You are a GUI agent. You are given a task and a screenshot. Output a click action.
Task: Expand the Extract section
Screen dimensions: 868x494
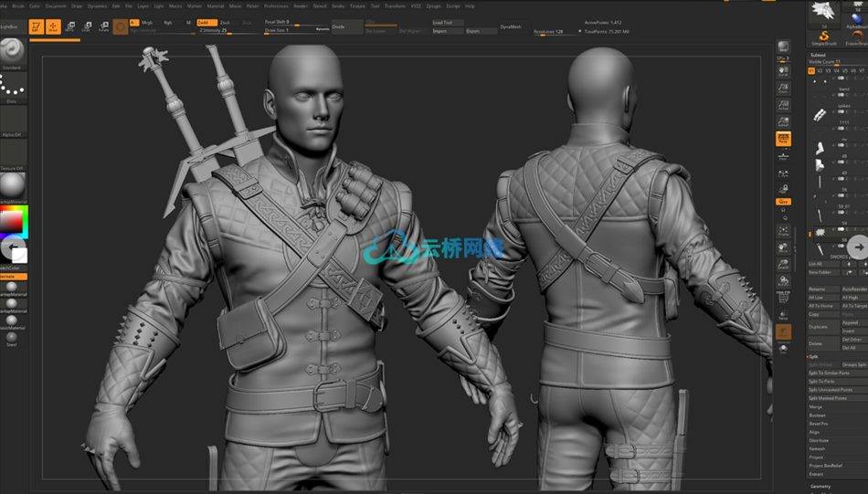click(x=817, y=474)
